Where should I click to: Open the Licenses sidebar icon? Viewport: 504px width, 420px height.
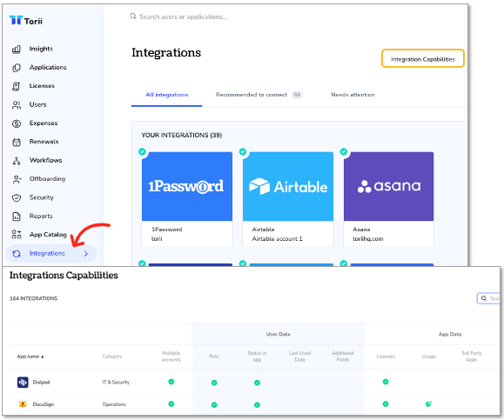point(17,86)
